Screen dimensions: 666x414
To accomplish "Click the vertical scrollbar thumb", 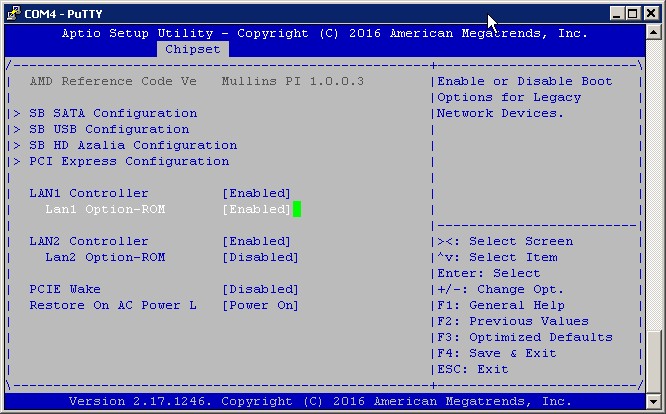I will [653, 362].
